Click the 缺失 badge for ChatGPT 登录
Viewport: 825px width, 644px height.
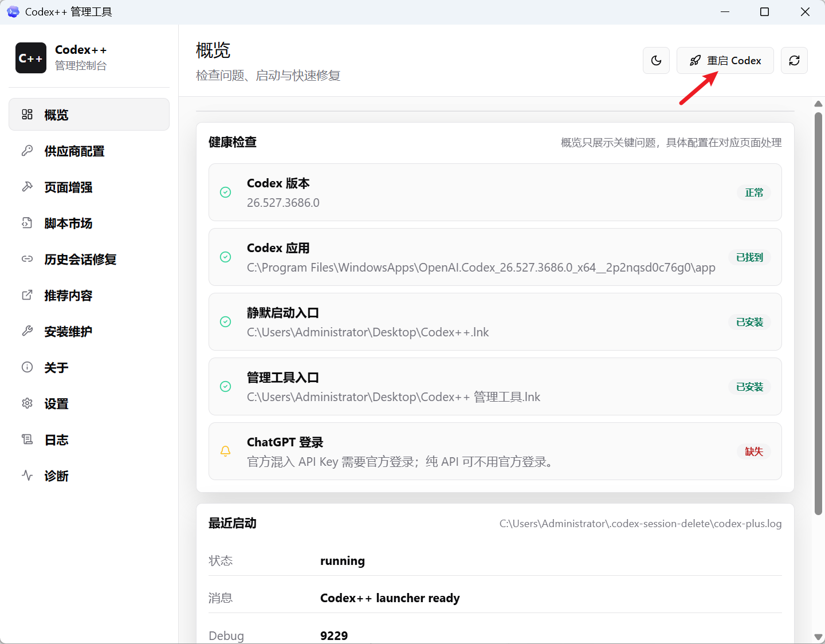click(x=754, y=451)
